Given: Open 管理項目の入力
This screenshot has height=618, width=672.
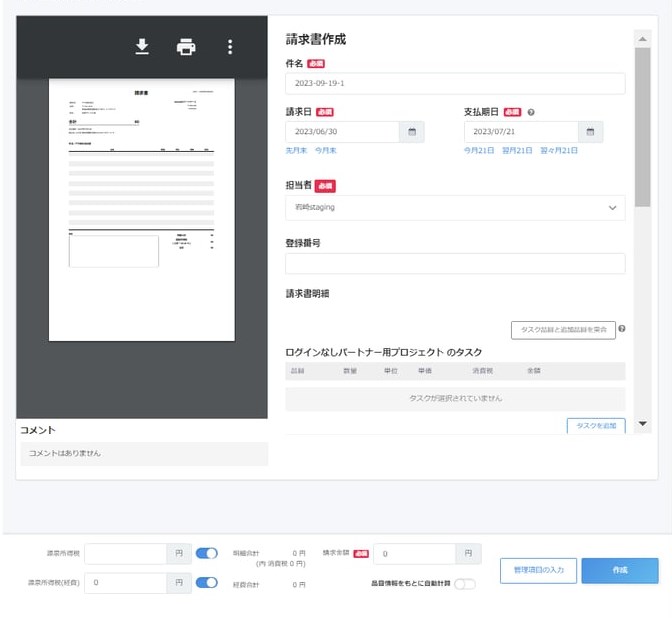Looking at the screenshot, I should pyautogui.click(x=538, y=570).
